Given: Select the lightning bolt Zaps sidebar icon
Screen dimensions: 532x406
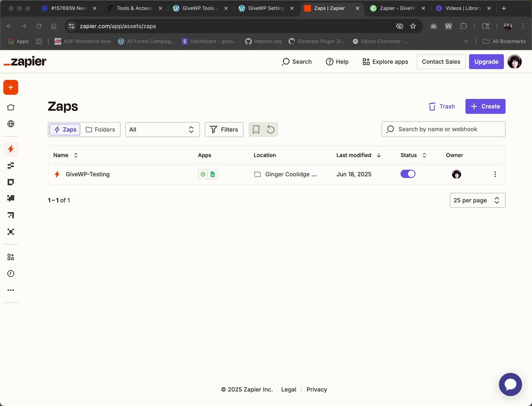Looking at the screenshot, I should pos(11,149).
